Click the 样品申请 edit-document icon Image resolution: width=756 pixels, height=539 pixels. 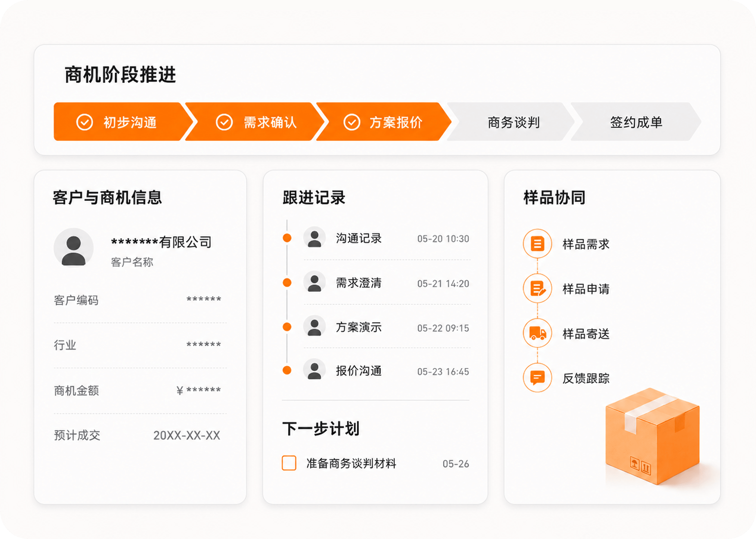(537, 288)
